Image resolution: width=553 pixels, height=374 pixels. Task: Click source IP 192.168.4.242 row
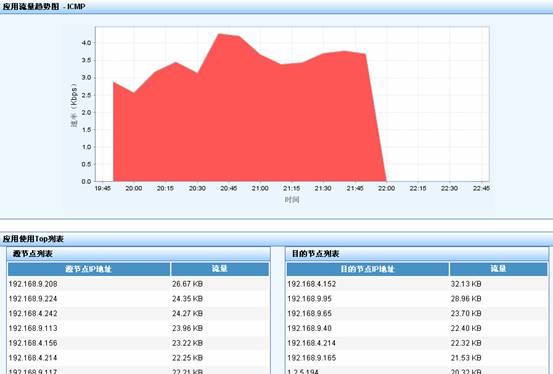point(138,314)
